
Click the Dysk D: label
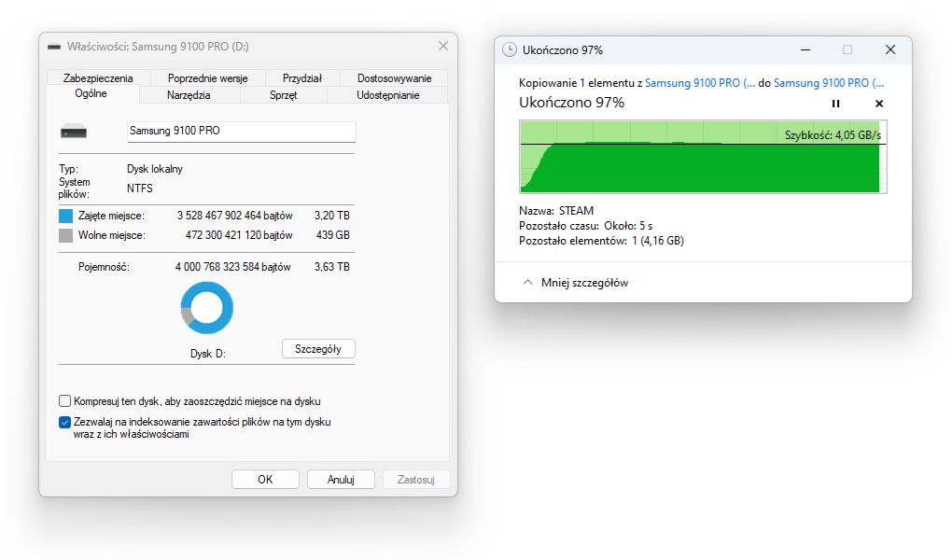(x=207, y=354)
